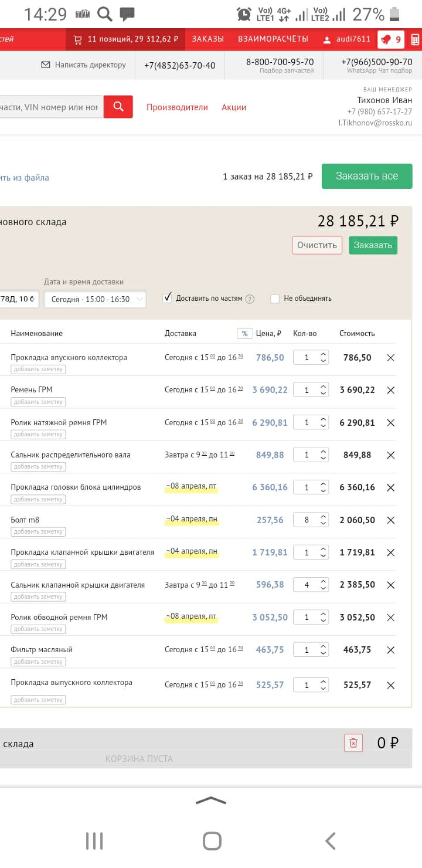Viewport: 422px width, 868px height.
Task: Remove Сальник распределительного вала row
Action: [391, 455]
